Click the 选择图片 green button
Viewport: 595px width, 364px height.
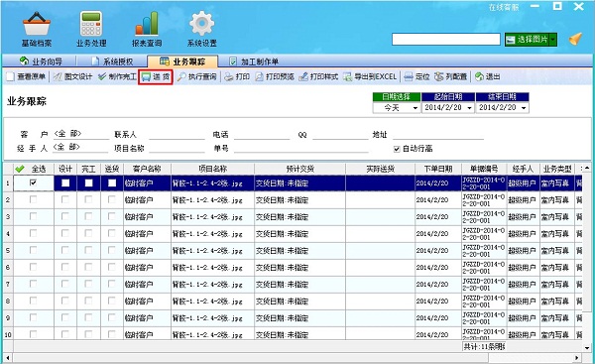coord(528,39)
